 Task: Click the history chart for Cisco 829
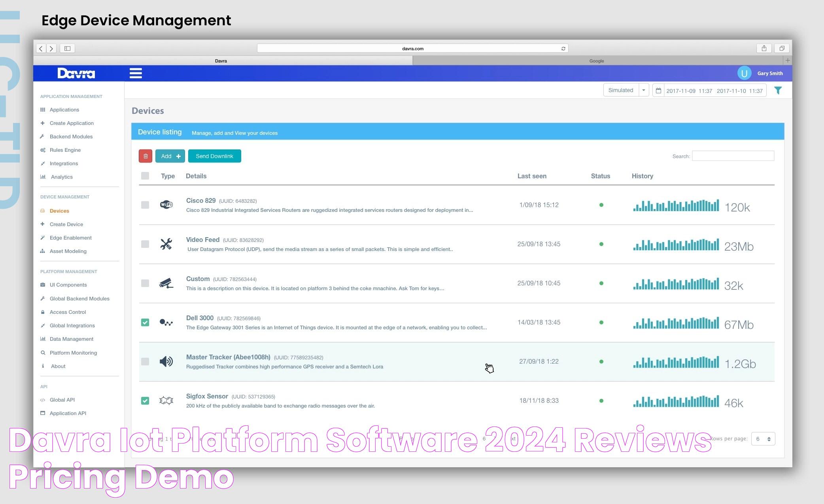[x=676, y=205]
